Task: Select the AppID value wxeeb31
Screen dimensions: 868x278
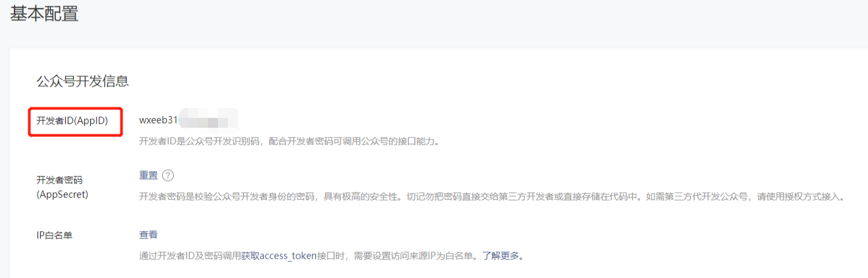Action: point(159,121)
